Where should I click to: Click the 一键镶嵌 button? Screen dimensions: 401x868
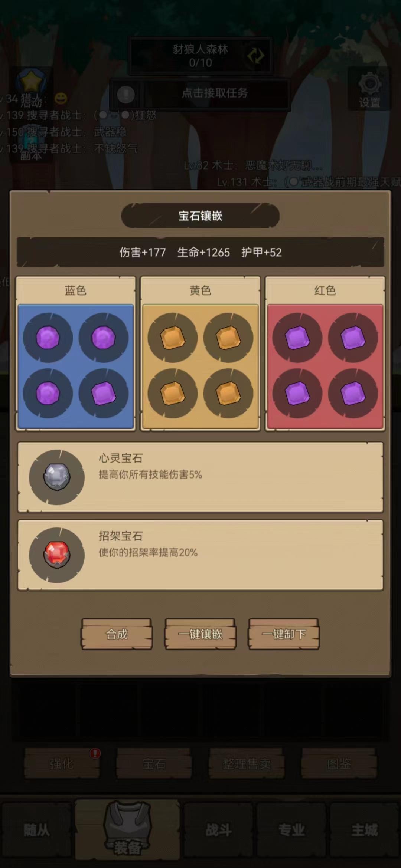pos(200,634)
